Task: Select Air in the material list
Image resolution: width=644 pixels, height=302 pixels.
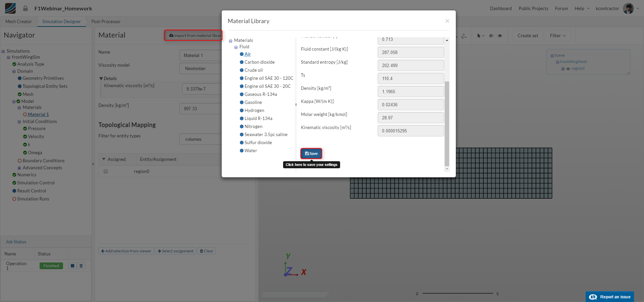Action: (248, 54)
